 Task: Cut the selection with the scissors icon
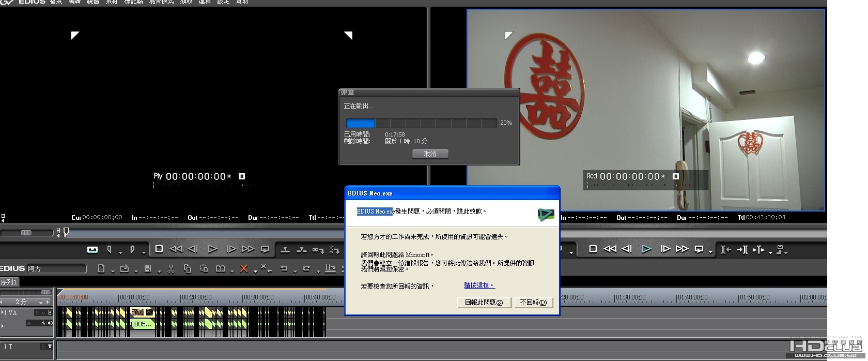[171, 268]
